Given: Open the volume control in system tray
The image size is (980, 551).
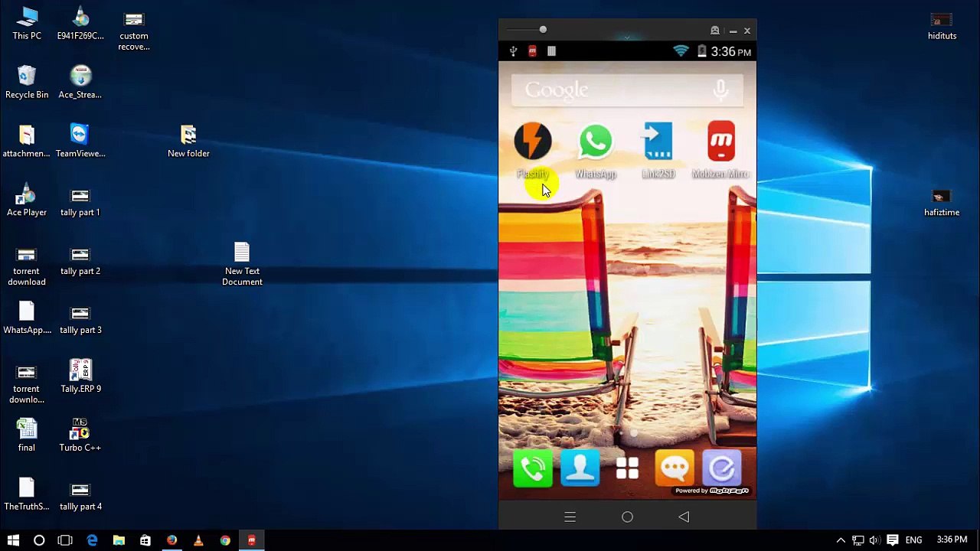Looking at the screenshot, I should point(874,540).
